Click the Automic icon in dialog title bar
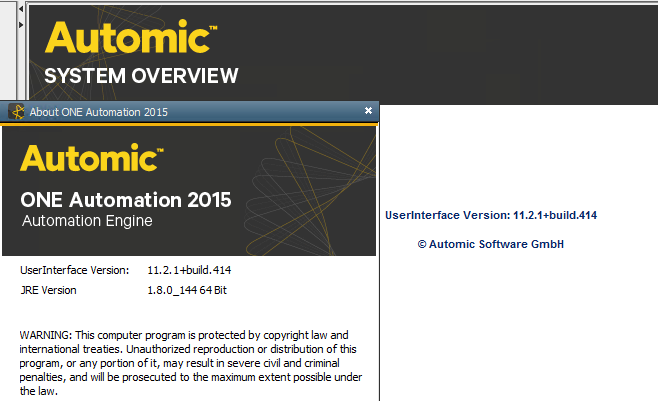This screenshot has height=401, width=658. pos(16,112)
